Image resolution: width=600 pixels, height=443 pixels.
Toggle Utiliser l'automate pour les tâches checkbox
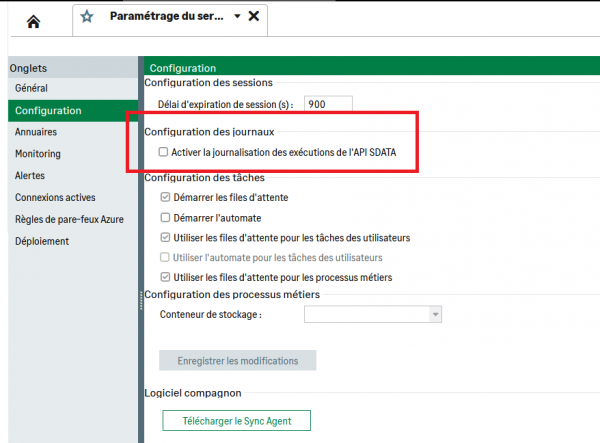click(x=165, y=257)
